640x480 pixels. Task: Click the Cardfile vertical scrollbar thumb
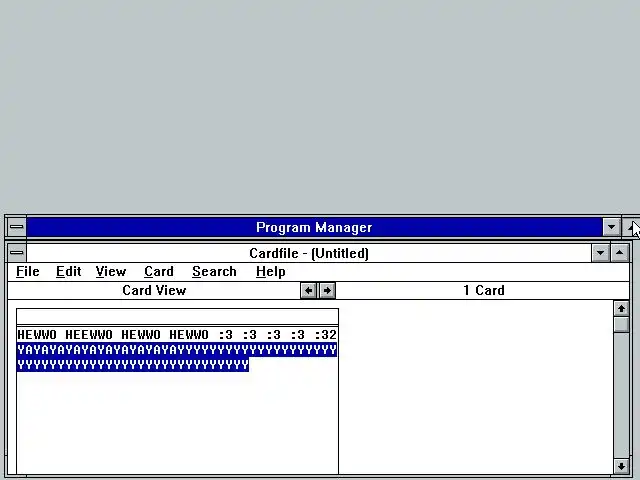tap(621, 324)
